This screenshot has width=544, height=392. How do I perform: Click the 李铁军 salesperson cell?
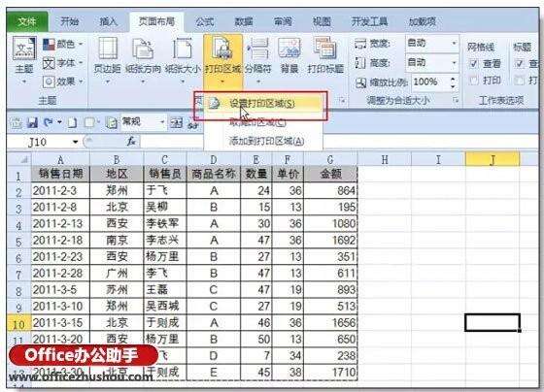pyautogui.click(x=165, y=223)
